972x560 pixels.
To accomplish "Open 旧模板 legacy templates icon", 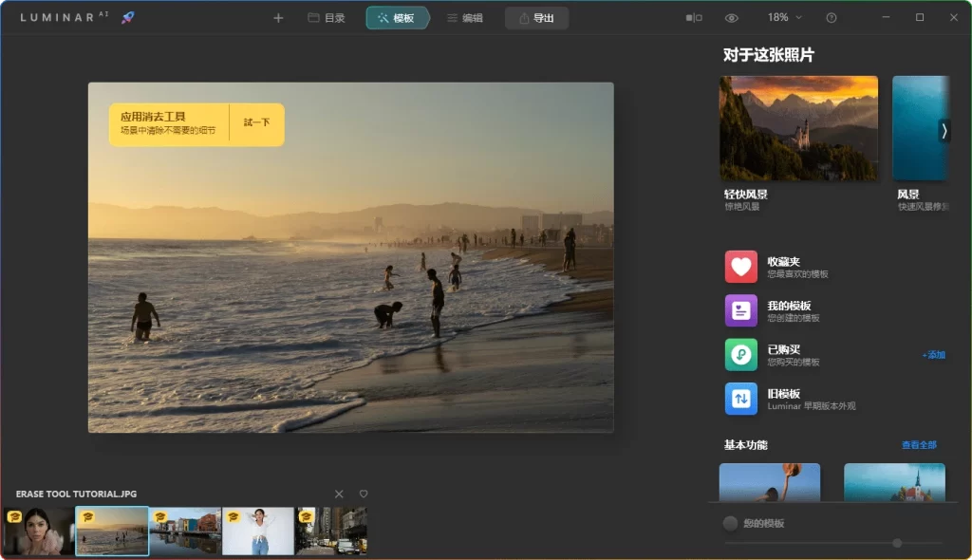I will pyautogui.click(x=739, y=398).
